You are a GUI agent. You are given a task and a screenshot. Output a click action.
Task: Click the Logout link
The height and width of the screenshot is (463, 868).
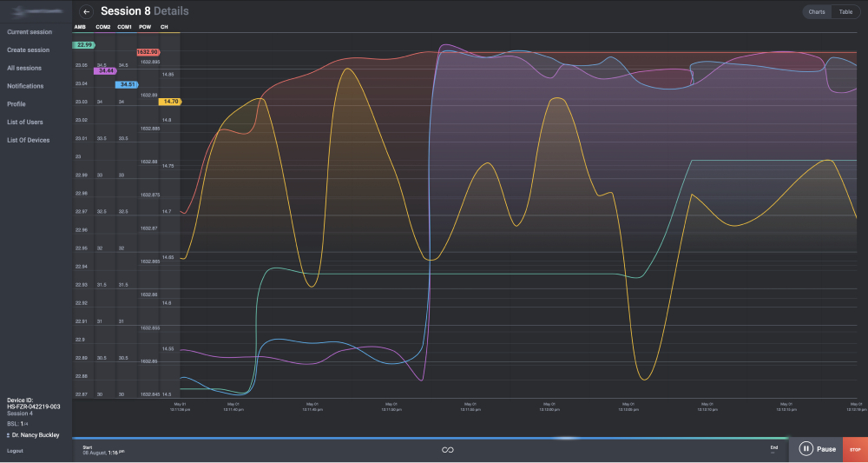(15, 451)
